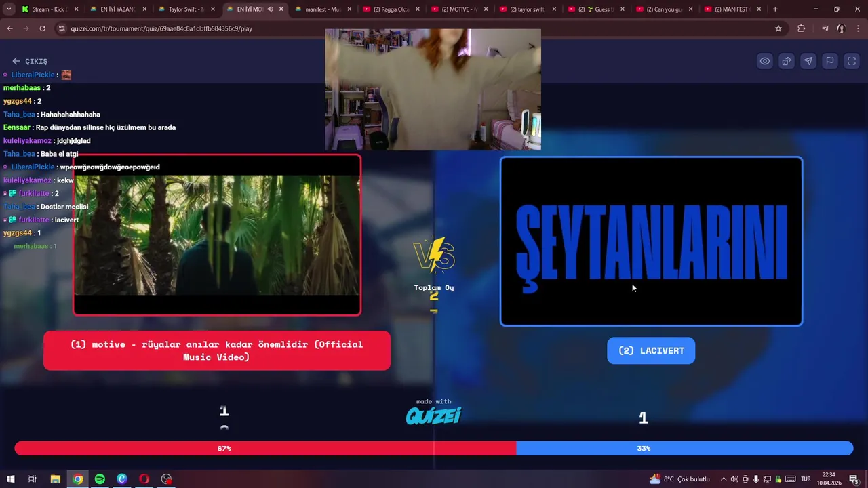Viewport: 868px width, 488px height.
Task: Open File Explorer from taskbar
Action: tap(56, 479)
